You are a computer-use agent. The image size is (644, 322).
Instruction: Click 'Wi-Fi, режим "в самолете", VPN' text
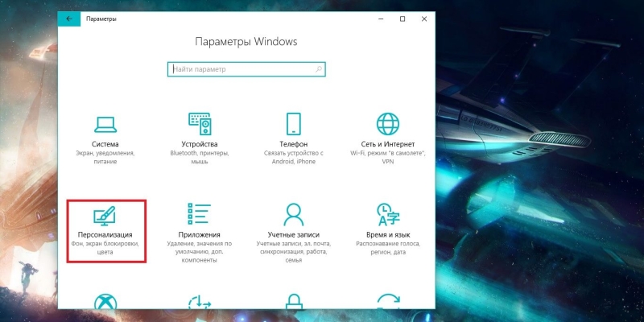388,157
